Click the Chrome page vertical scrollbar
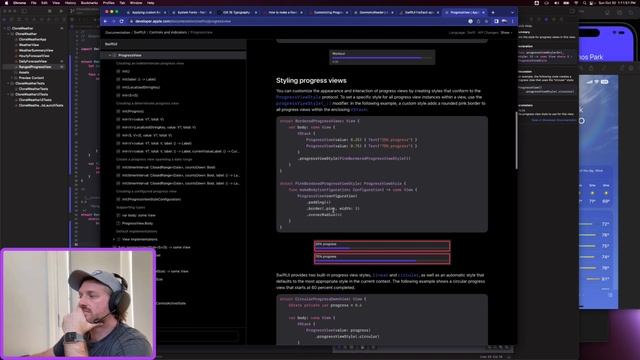Screen dimensions: 640x360 tap(516, 141)
